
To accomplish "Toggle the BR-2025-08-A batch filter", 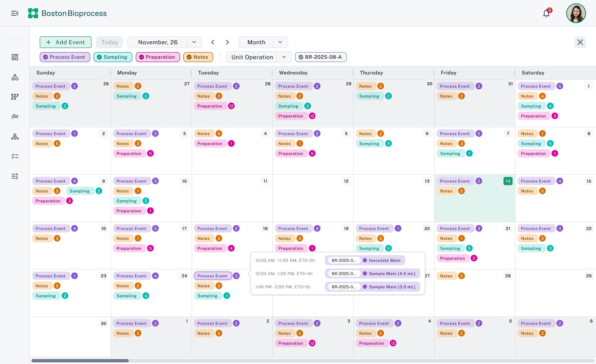I will 321,57.
